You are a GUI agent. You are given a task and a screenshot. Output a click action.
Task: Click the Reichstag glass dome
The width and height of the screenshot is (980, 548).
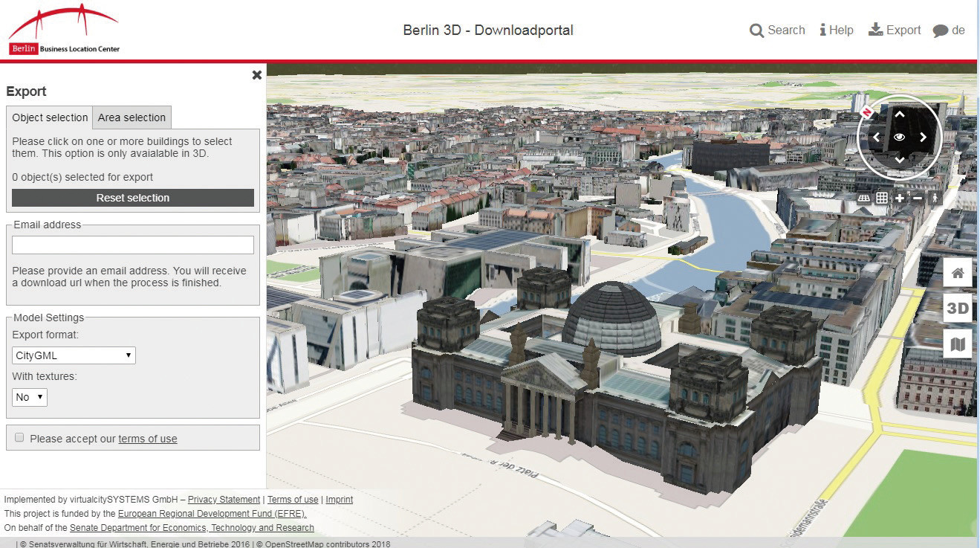[x=611, y=318]
